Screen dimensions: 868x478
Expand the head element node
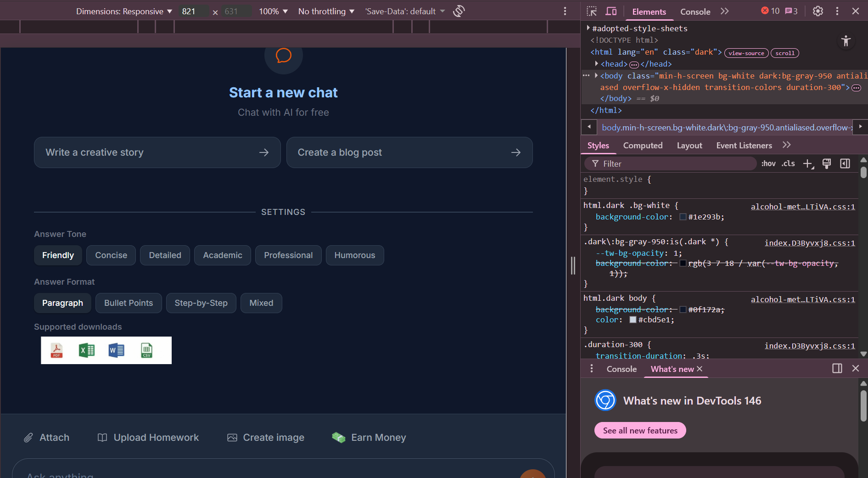pyautogui.click(x=596, y=64)
